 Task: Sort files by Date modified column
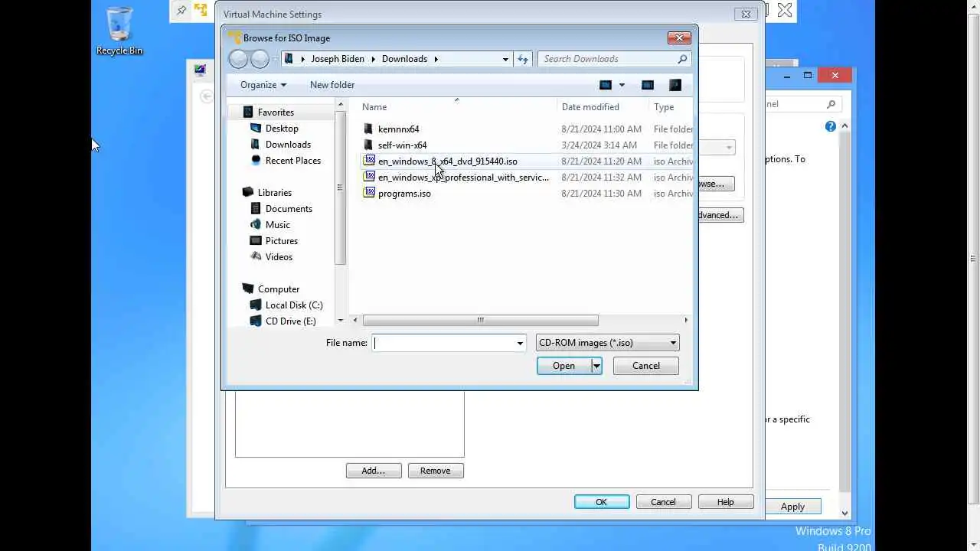[603, 107]
